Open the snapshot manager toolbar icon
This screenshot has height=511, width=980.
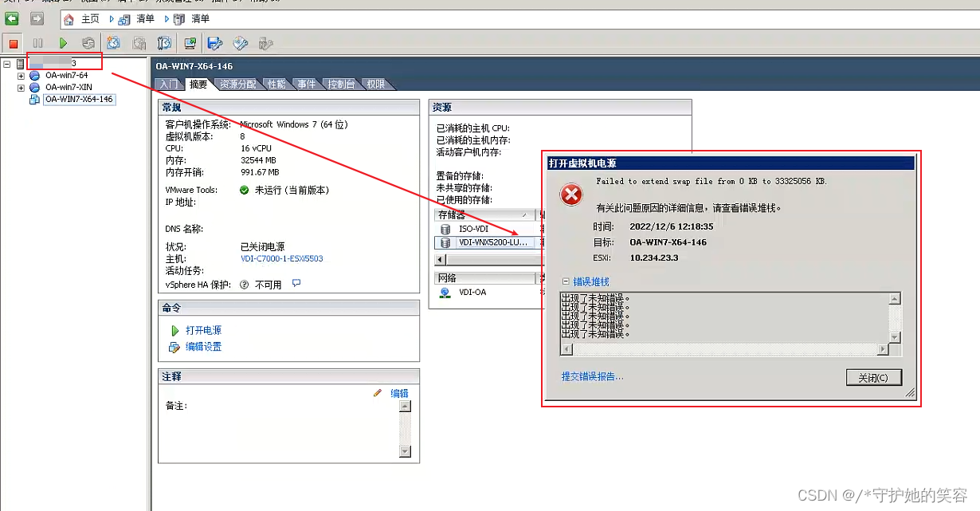click(164, 43)
